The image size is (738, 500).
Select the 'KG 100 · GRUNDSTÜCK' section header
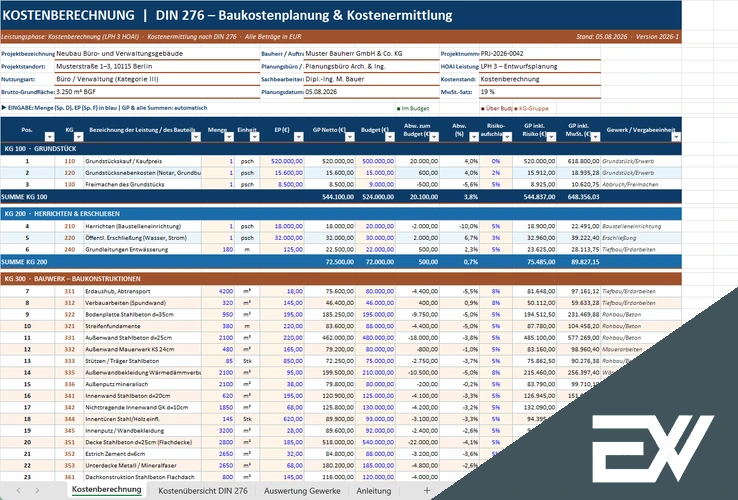pos(341,149)
